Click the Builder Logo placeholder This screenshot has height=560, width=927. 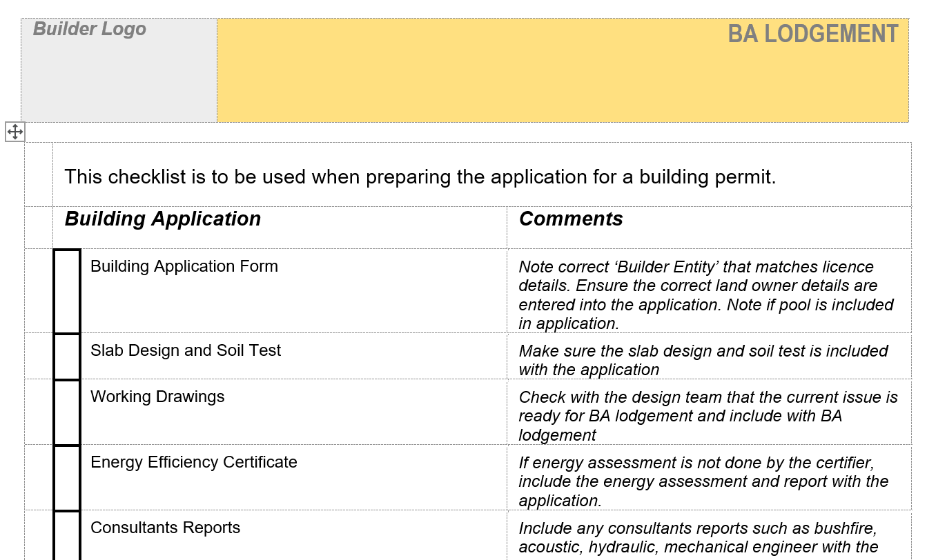pyautogui.click(x=90, y=29)
